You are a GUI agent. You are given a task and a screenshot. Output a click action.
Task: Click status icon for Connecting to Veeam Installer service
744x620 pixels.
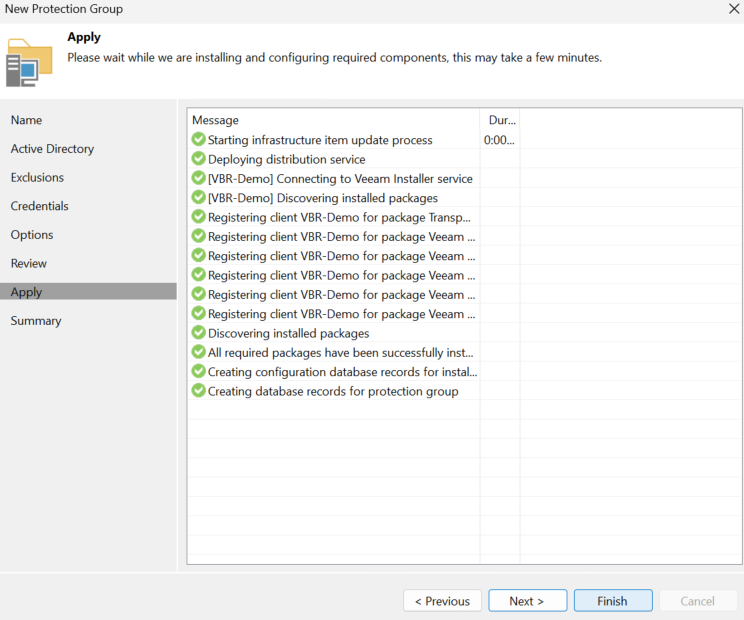tap(198, 178)
